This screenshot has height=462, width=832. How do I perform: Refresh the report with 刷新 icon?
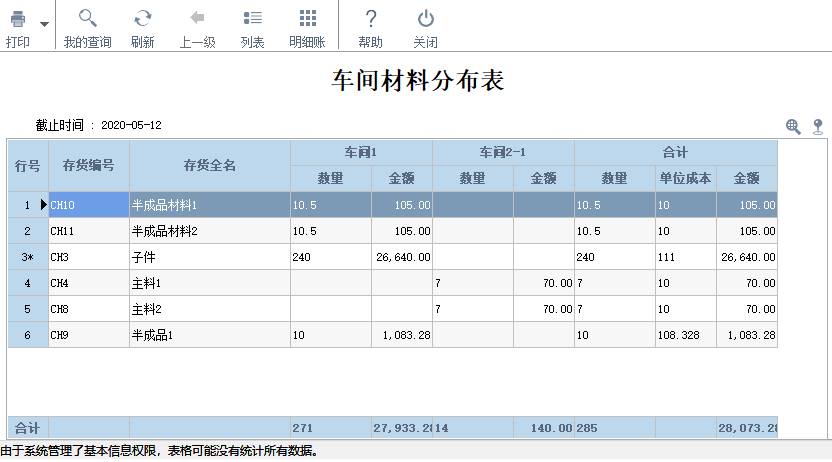(142, 18)
